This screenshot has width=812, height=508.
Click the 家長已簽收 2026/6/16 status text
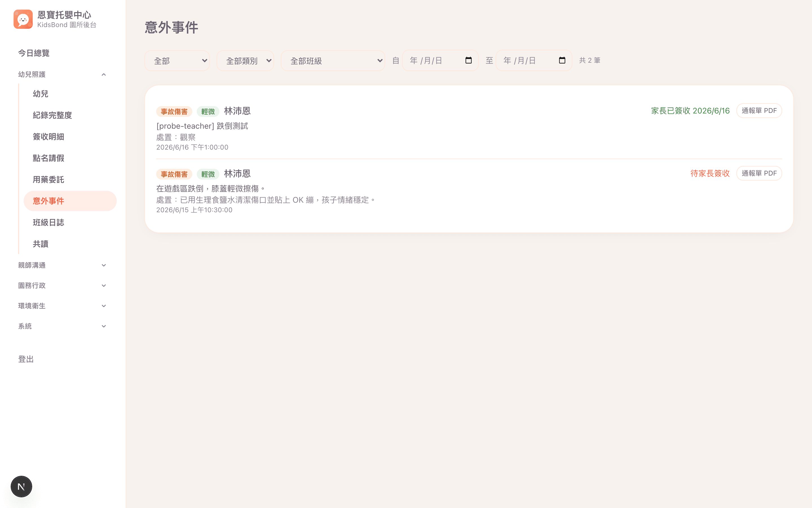pyautogui.click(x=690, y=111)
